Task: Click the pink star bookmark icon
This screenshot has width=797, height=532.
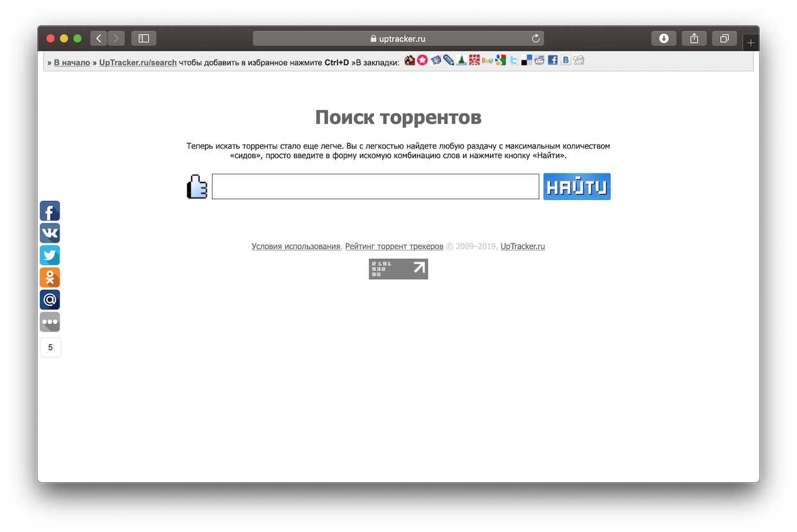Action: point(423,60)
